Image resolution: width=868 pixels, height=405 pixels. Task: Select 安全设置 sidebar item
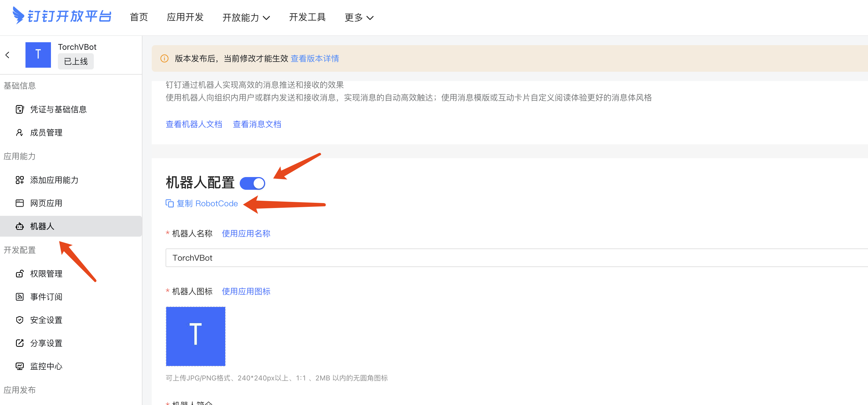tap(71, 320)
